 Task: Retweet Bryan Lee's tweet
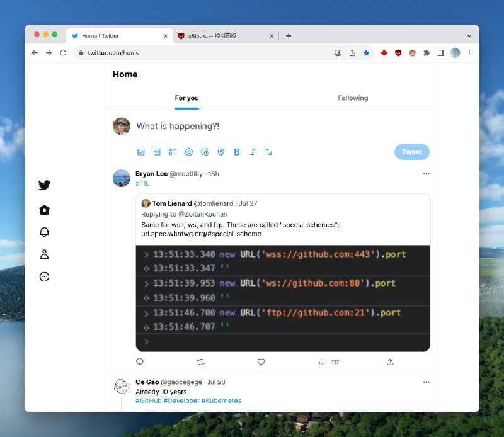200,361
